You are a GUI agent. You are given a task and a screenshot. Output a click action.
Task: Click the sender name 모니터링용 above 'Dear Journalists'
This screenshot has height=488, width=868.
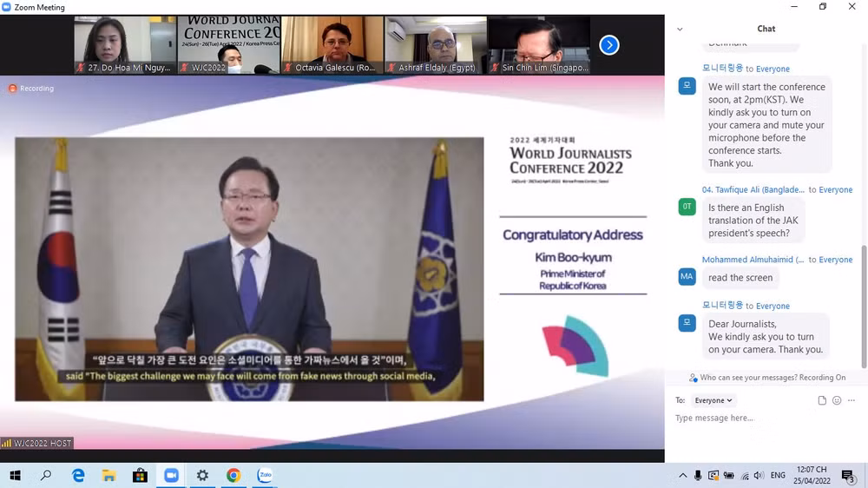722,305
